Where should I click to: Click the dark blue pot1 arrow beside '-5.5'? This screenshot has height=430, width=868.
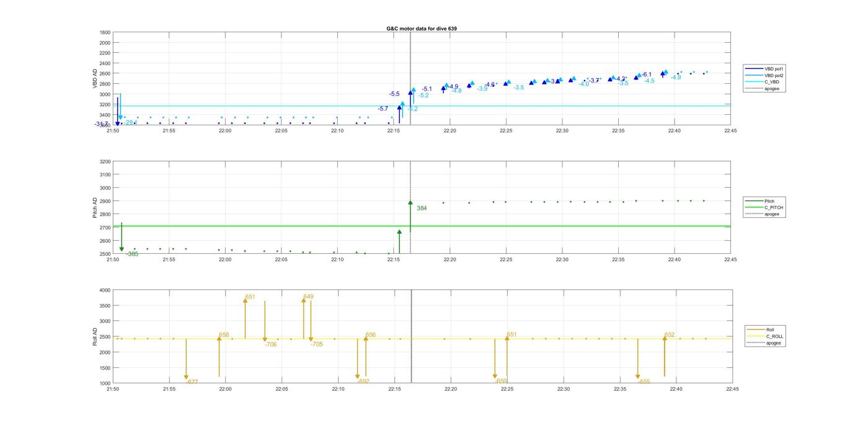(x=410, y=98)
